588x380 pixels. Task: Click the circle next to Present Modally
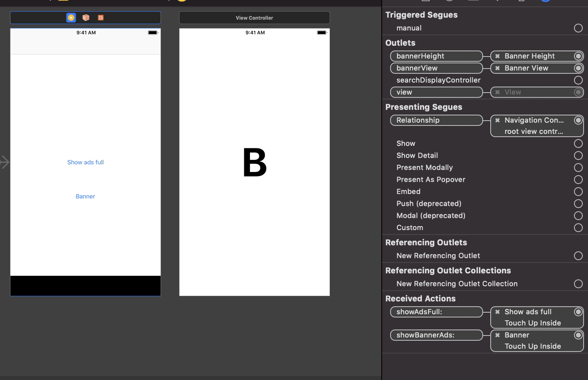click(x=578, y=168)
